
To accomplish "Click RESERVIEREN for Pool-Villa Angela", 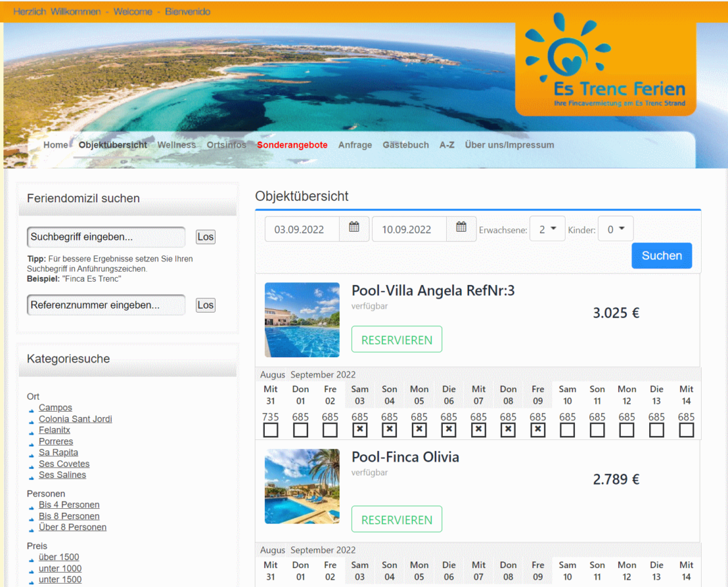I will point(396,340).
